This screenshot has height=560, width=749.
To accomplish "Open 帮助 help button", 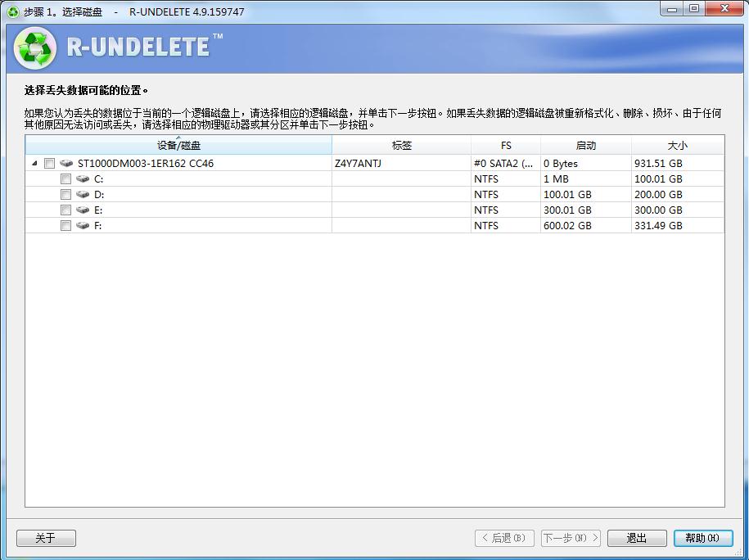I will click(x=702, y=538).
